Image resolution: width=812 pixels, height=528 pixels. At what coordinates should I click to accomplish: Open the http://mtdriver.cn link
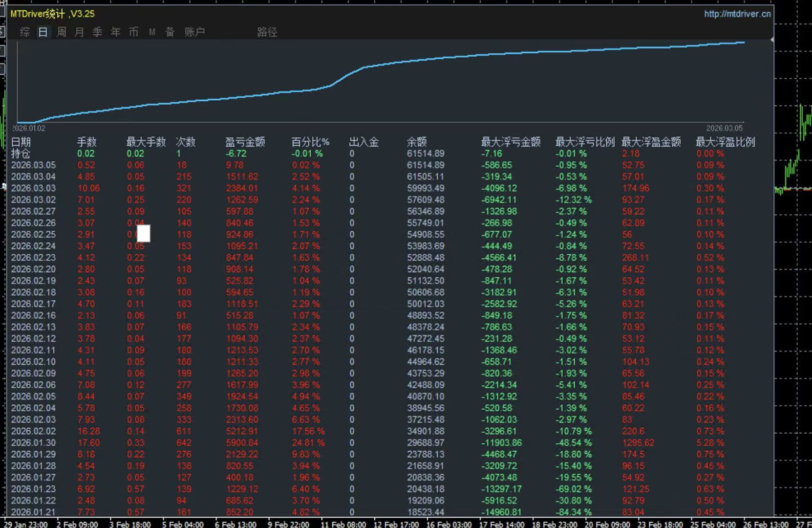point(737,14)
